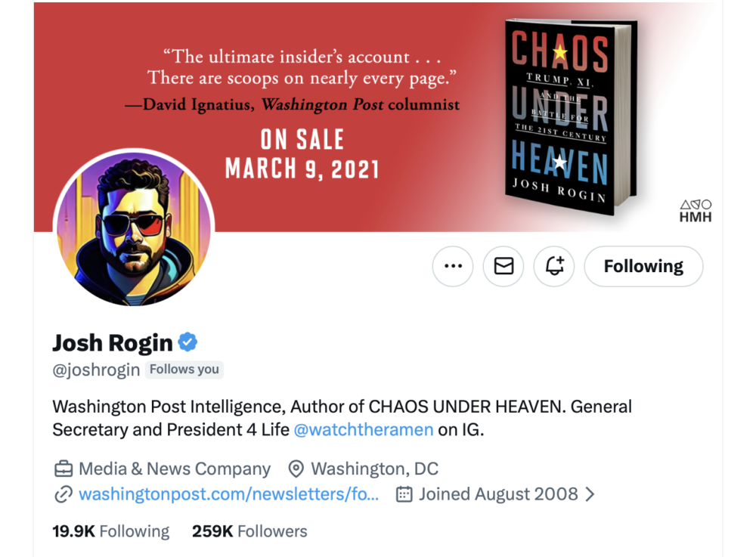The width and height of the screenshot is (756, 557).
Task: Click the @watchtheramen mention link
Action: click(x=363, y=429)
